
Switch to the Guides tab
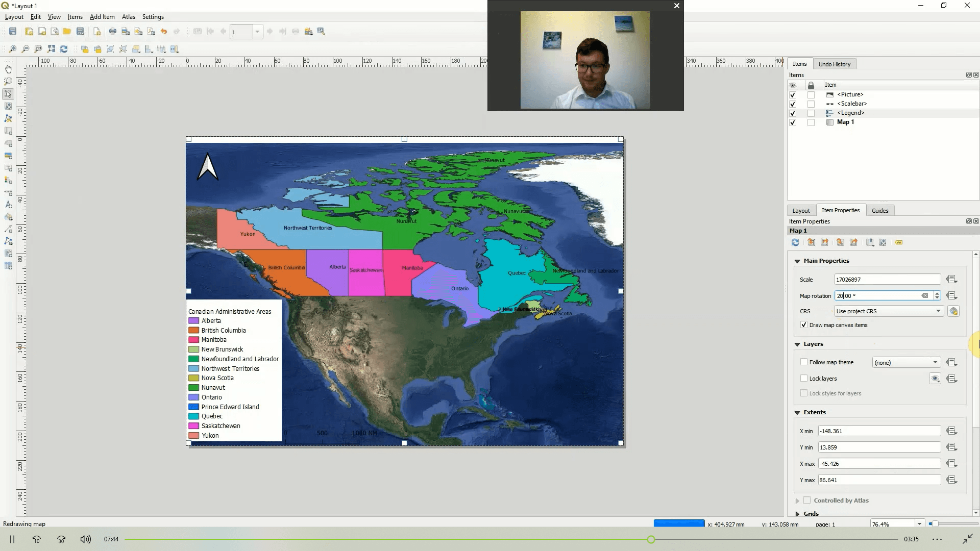point(880,210)
